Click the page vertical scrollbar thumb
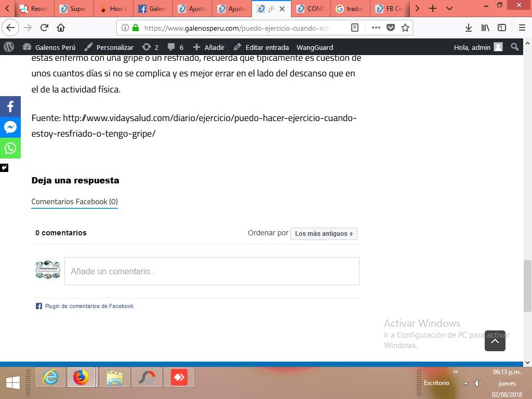The image size is (532, 399). click(527, 286)
